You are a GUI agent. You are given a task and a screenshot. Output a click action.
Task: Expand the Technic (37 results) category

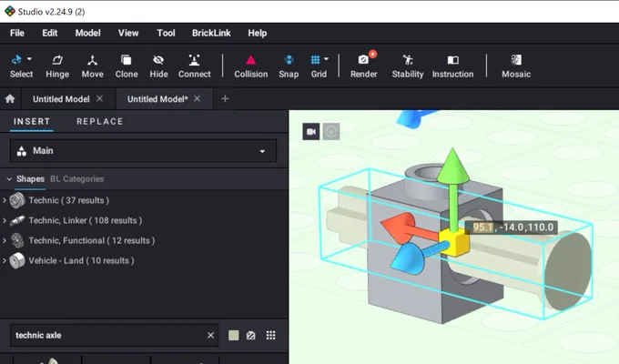click(x=5, y=200)
